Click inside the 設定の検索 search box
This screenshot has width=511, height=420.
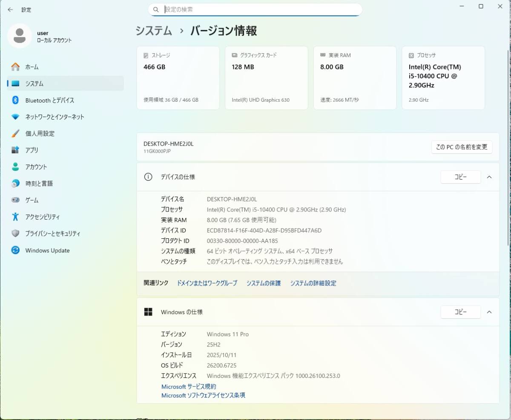pyautogui.click(x=260, y=9)
